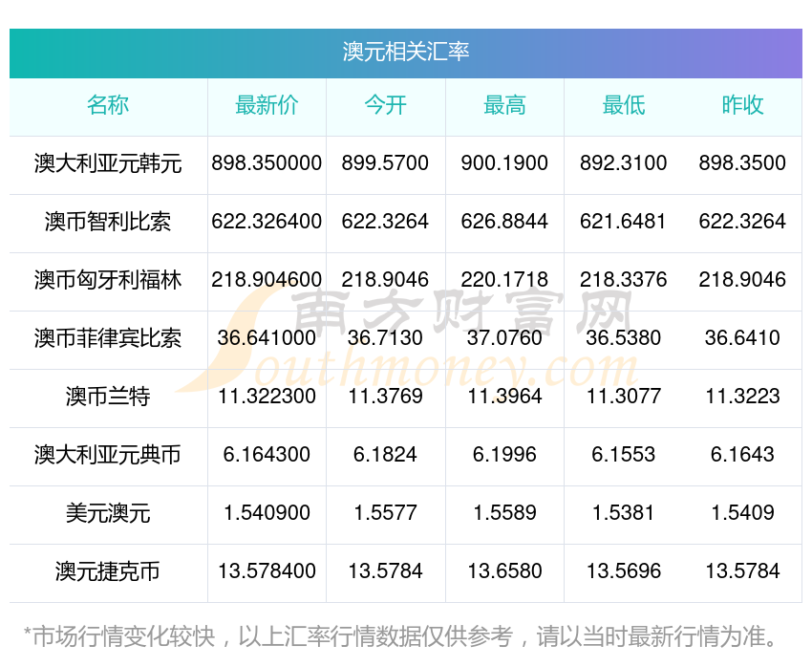Select low value 36.5380

pos(624,338)
